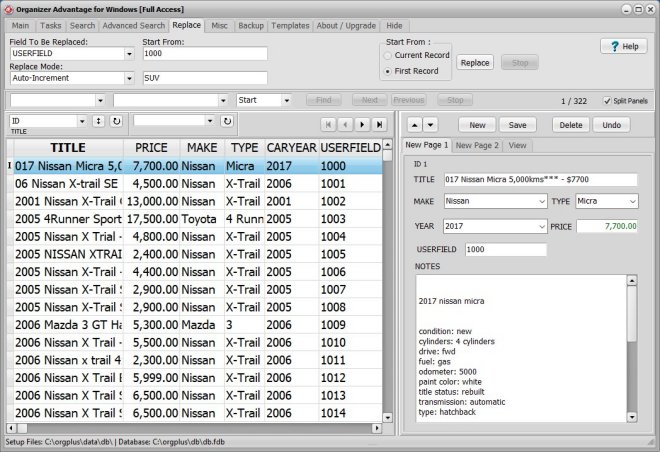Image resolution: width=660 pixels, height=452 pixels.
Task: Click the TITLE field in the record panel
Action: 541,180
